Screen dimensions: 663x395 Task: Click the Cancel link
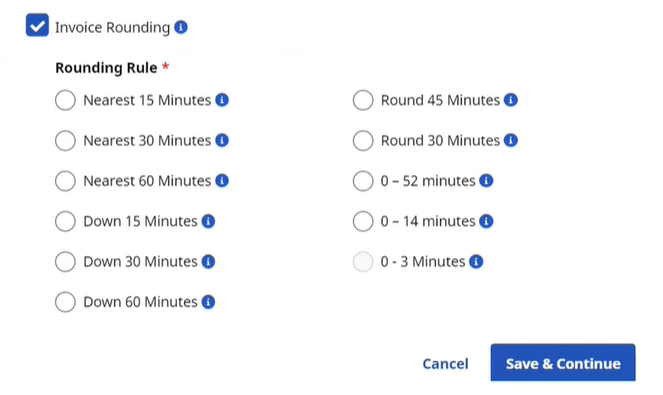445,364
